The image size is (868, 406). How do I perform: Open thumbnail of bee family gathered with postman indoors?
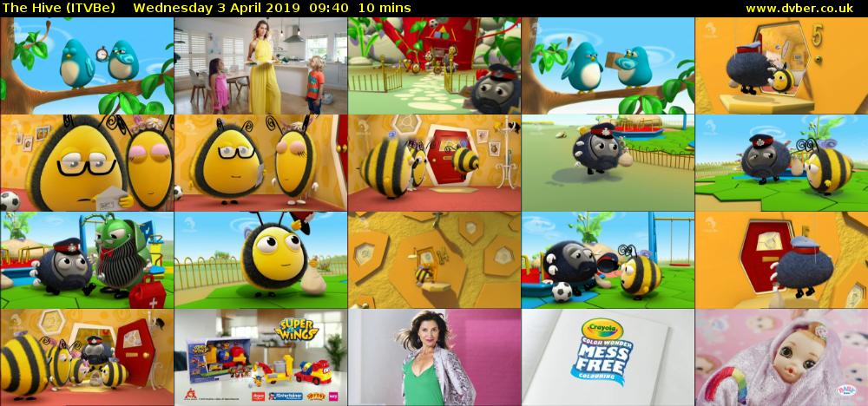(87, 357)
